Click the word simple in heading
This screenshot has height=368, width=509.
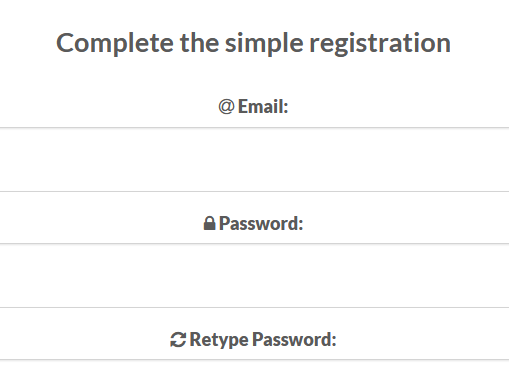[264, 43]
